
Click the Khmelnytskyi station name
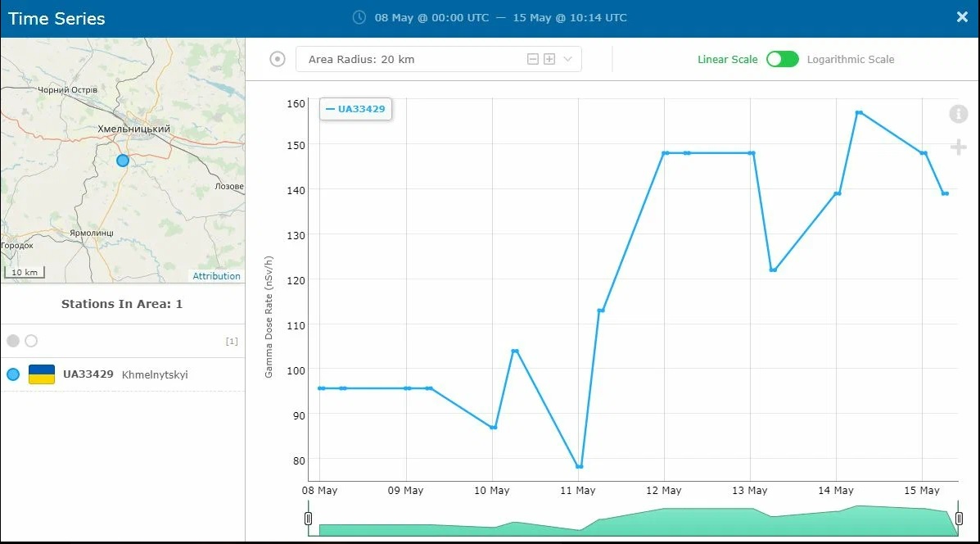tap(155, 374)
